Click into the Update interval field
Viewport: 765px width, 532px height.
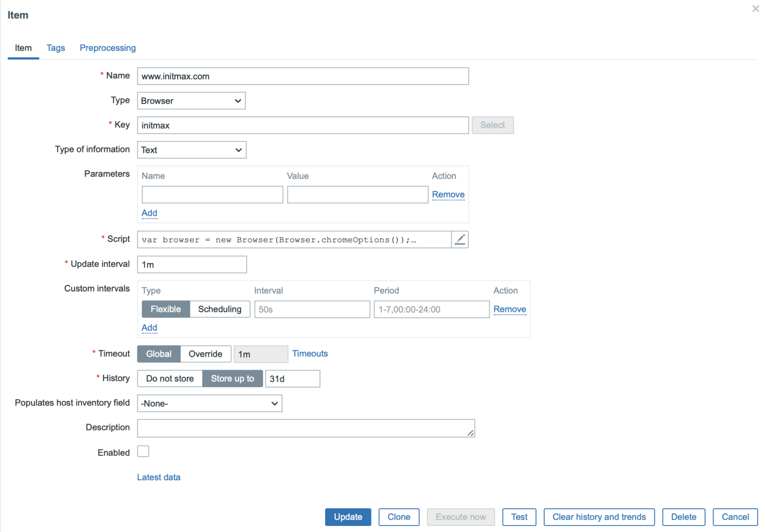pos(192,265)
